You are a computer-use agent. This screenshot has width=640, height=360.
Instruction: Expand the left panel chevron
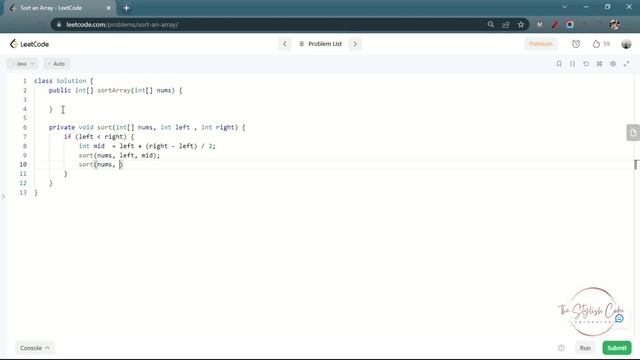point(3,197)
